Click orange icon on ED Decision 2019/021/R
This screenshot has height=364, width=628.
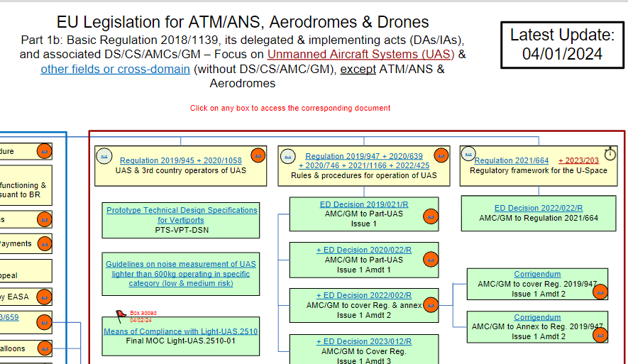coord(431,216)
